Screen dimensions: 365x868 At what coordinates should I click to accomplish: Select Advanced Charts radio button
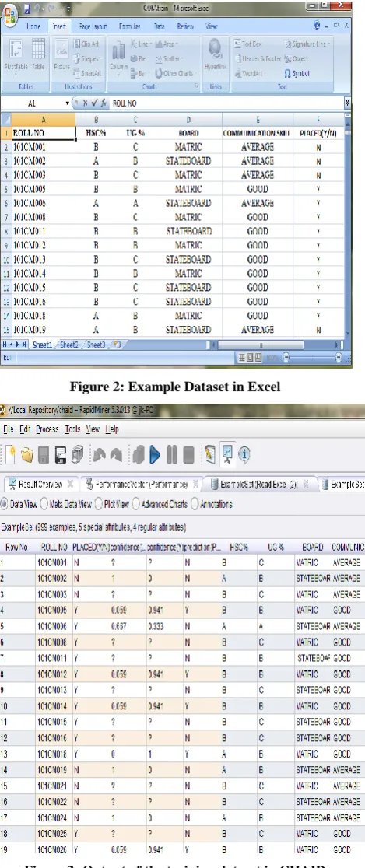click(x=136, y=504)
